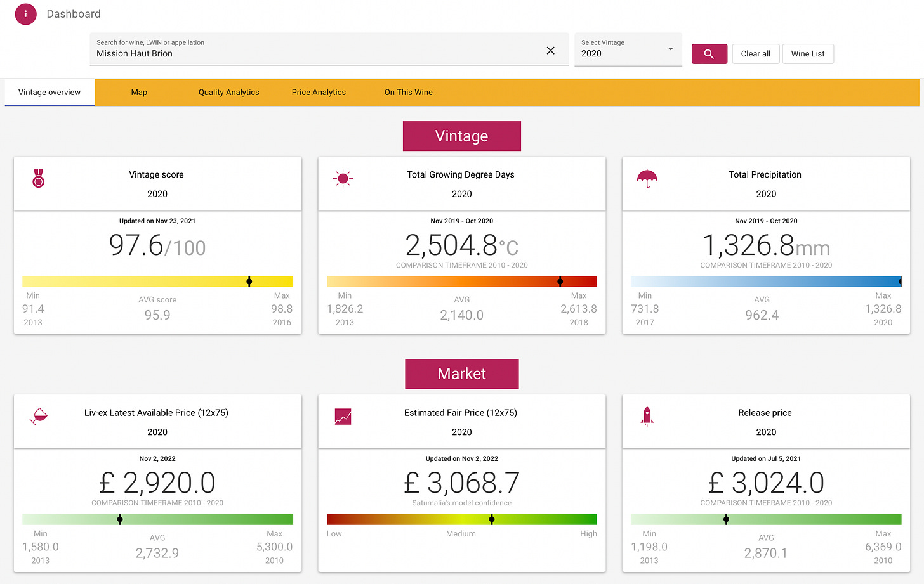Open the Wine List button

[x=808, y=54]
